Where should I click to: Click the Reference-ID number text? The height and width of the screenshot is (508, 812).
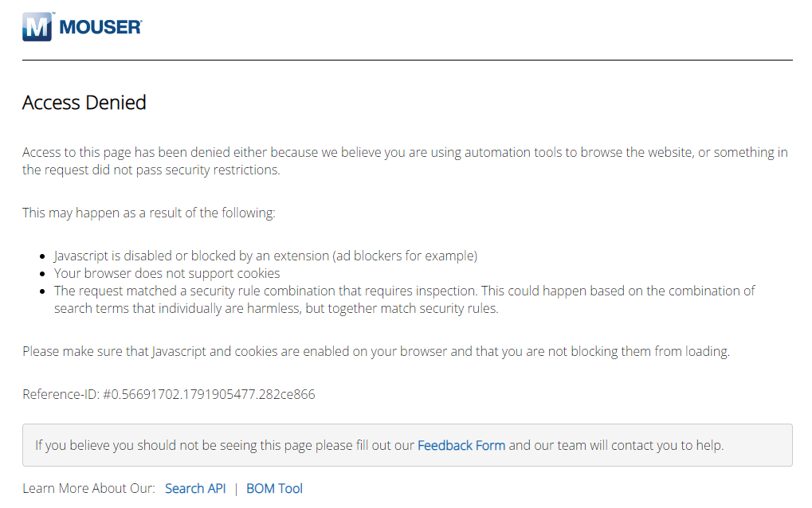209,394
